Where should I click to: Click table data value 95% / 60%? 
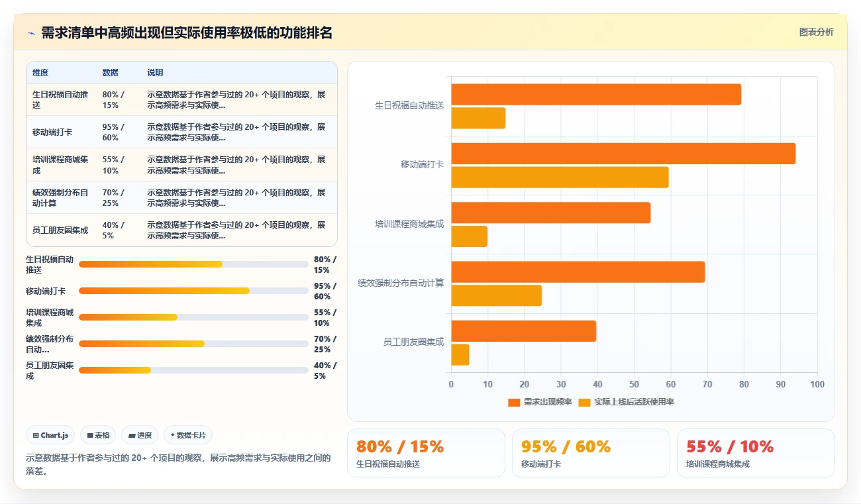click(x=113, y=132)
